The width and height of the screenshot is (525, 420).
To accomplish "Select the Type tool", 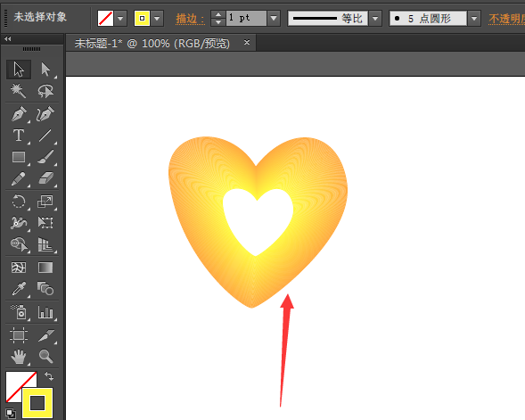I will pyautogui.click(x=19, y=136).
